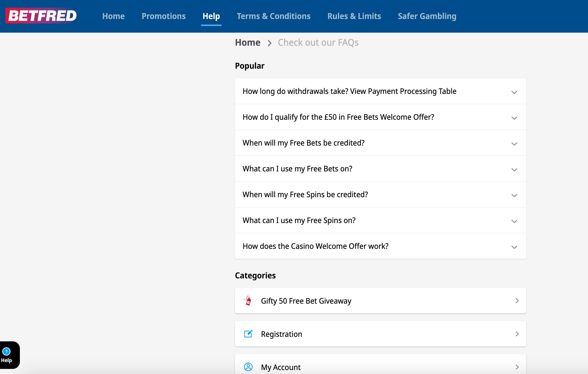Expand chevron for Casino Welcome Offer question
Viewport: 588px width, 374px height.
514,247
